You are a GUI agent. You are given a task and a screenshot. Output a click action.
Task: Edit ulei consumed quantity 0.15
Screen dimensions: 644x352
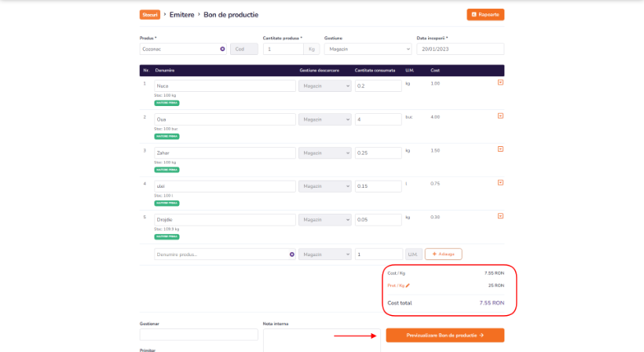click(x=379, y=186)
